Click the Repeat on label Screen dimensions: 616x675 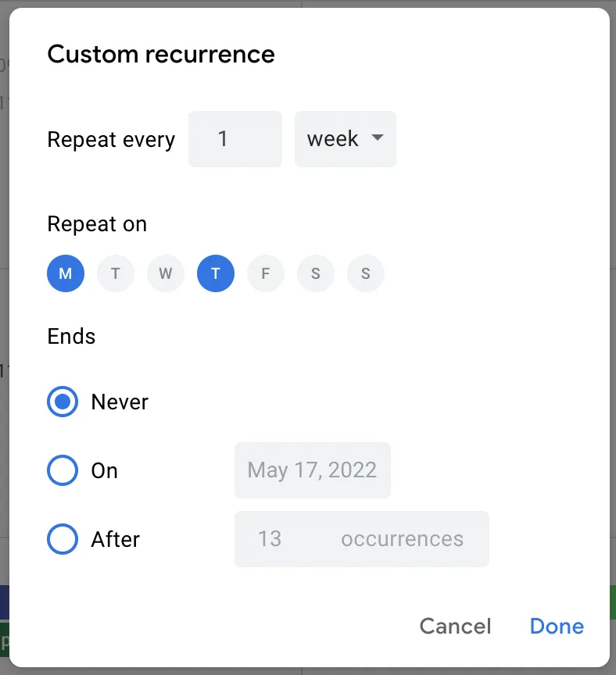(97, 223)
